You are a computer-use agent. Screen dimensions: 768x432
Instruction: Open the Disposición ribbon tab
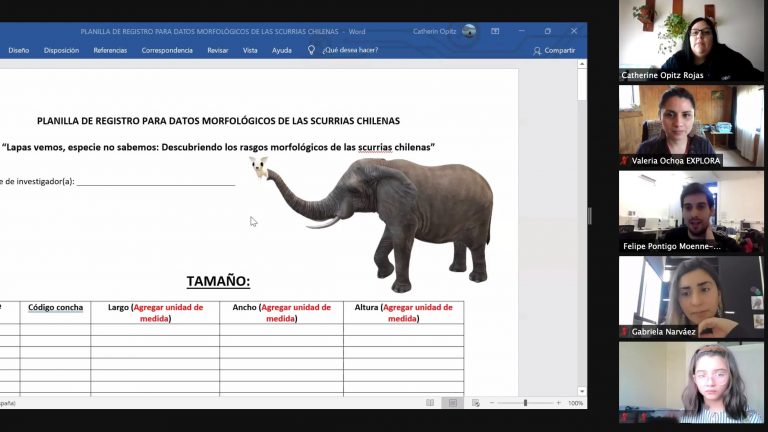click(x=61, y=50)
